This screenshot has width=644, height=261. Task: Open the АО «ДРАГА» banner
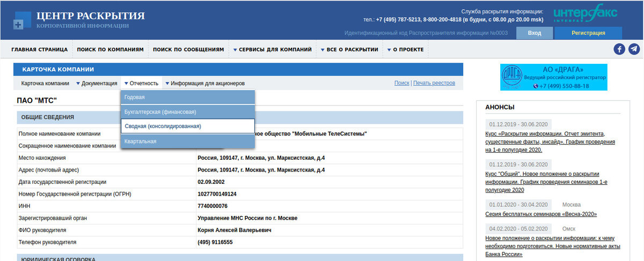(x=554, y=77)
